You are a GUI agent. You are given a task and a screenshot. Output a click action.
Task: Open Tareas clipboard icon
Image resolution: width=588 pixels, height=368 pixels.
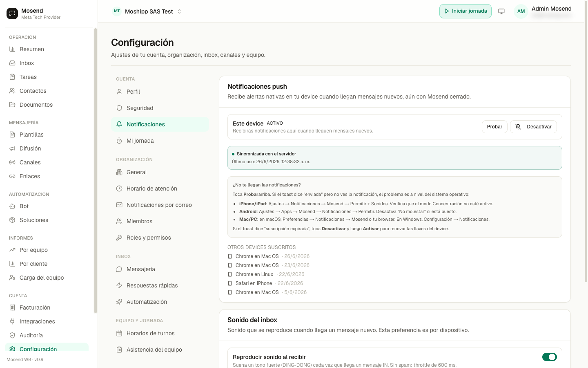[12, 77]
